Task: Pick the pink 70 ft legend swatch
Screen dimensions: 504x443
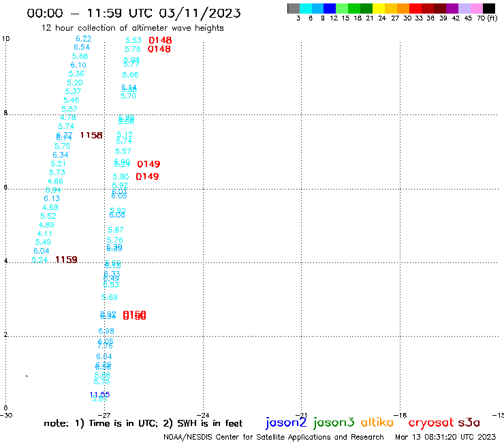Action: click(476, 8)
